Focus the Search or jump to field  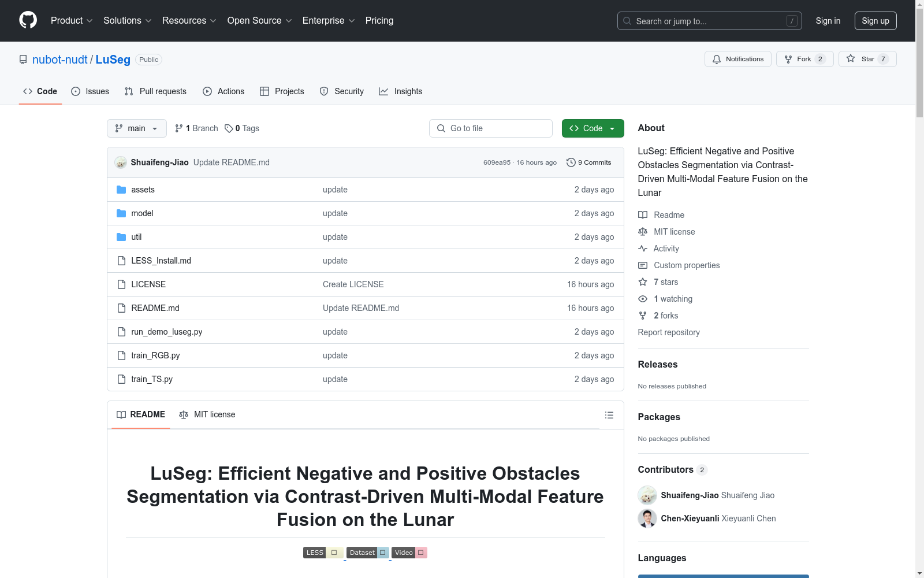tap(710, 21)
